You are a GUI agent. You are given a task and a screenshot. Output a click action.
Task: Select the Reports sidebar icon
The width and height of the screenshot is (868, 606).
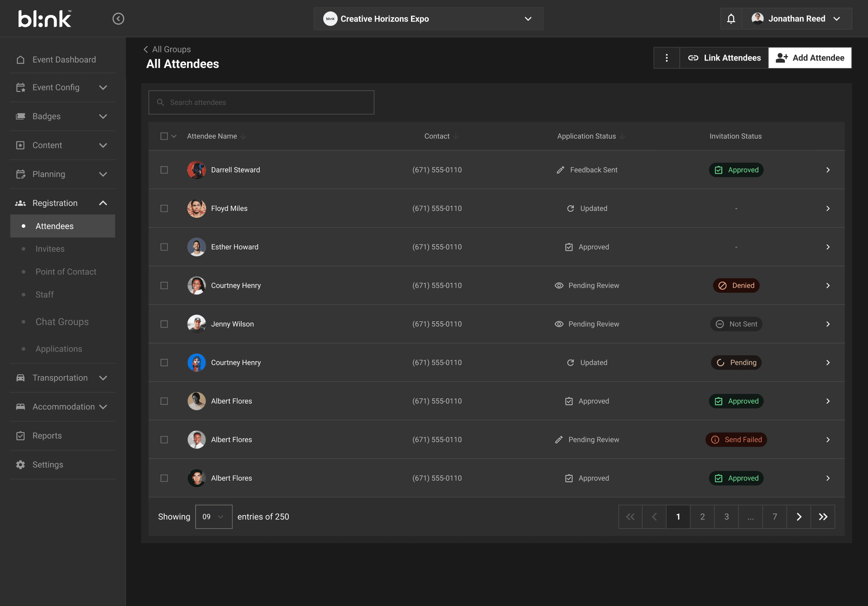(x=21, y=435)
